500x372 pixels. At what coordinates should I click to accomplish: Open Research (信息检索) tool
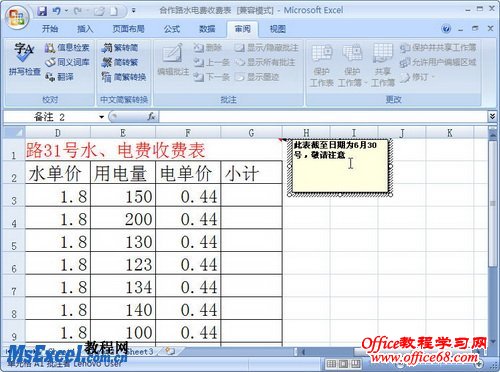67,48
